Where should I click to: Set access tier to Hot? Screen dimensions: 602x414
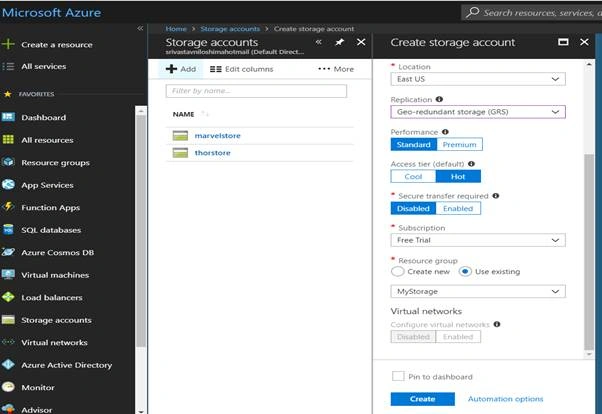[458, 176]
